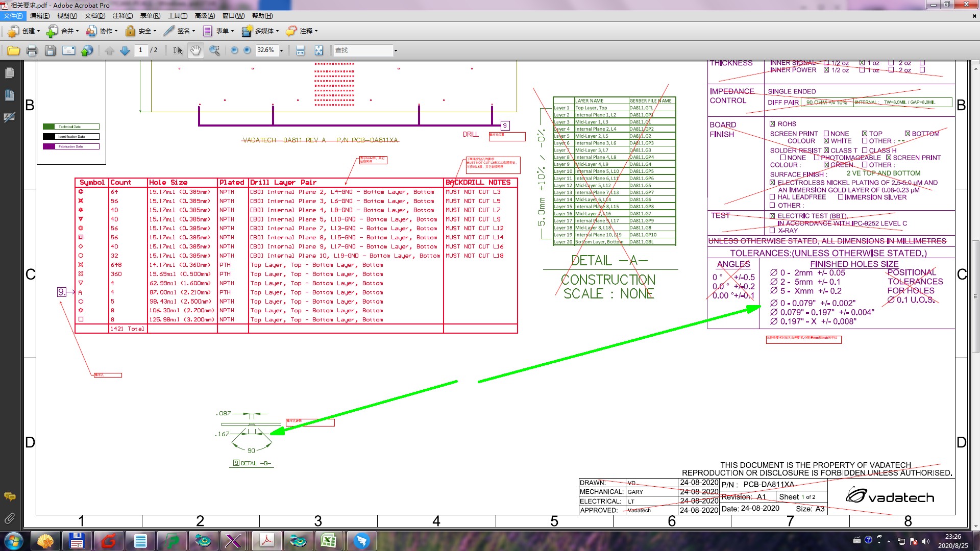
Task: Choose the Marquee Zoom magnifier tool
Action: [215, 51]
